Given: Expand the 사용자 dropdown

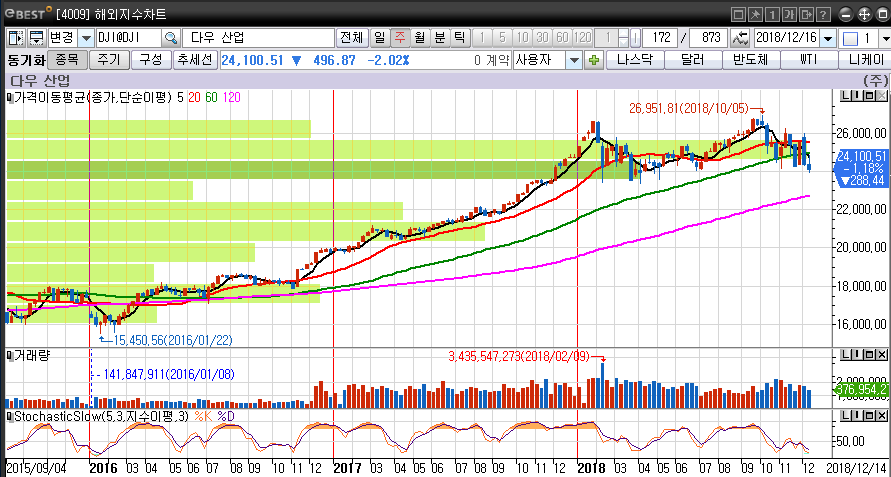Looking at the screenshot, I should click(x=574, y=60).
